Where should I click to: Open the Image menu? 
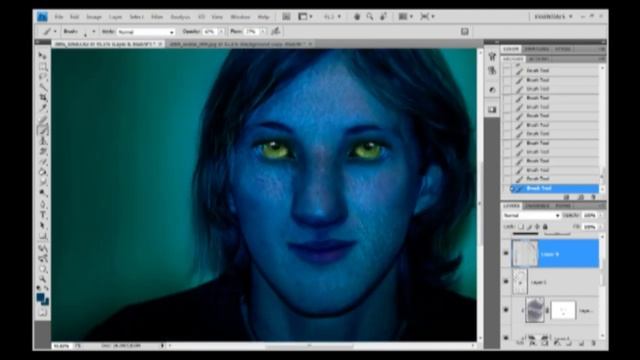tap(93, 17)
